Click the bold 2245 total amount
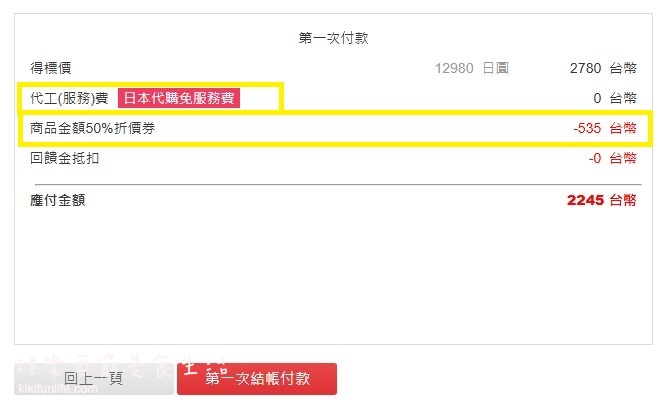The height and width of the screenshot is (403, 672). [585, 200]
